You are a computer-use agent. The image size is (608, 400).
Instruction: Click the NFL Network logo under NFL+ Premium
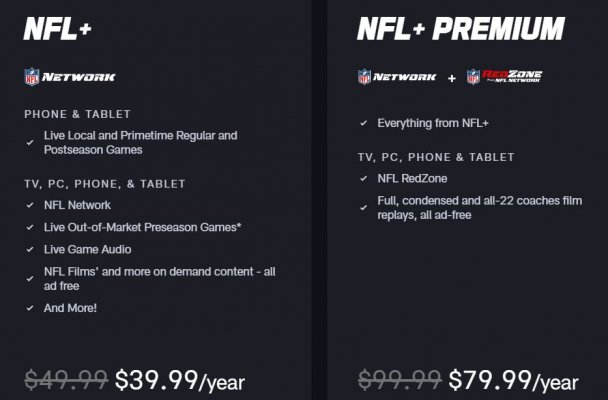[x=397, y=77]
